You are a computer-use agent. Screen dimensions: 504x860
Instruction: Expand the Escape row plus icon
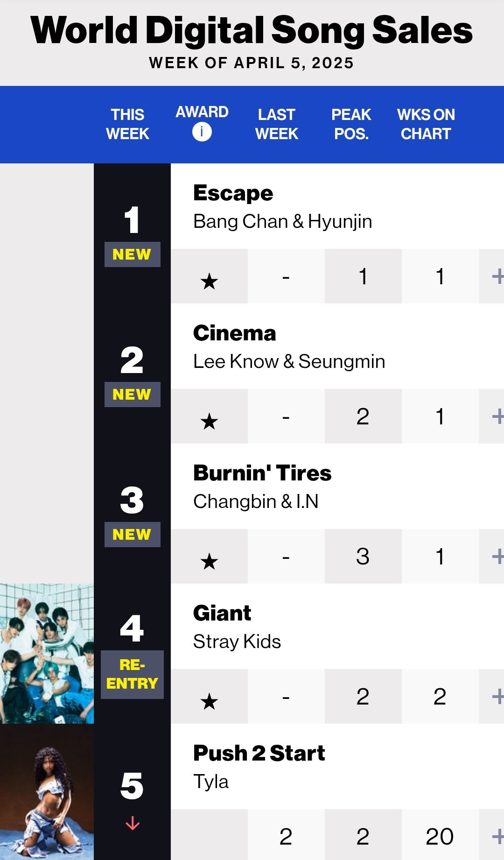pos(498,276)
